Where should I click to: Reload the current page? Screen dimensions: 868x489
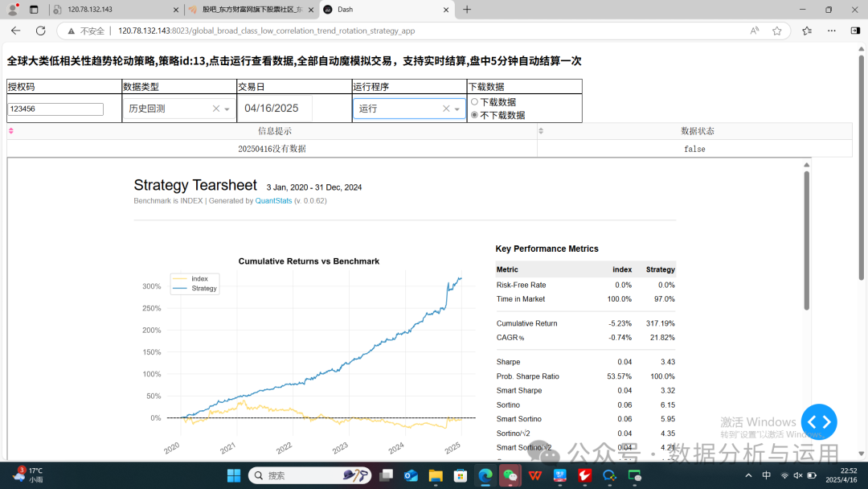coord(40,31)
